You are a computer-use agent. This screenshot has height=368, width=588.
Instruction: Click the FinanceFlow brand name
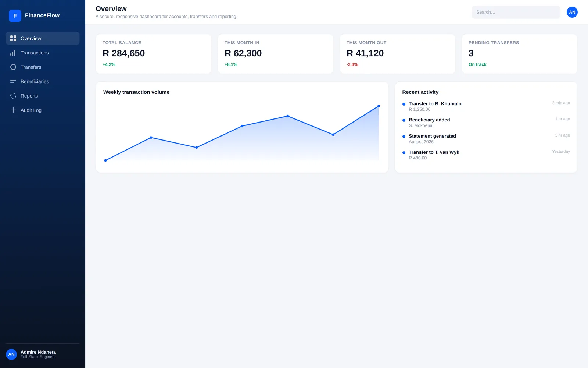tap(42, 15)
